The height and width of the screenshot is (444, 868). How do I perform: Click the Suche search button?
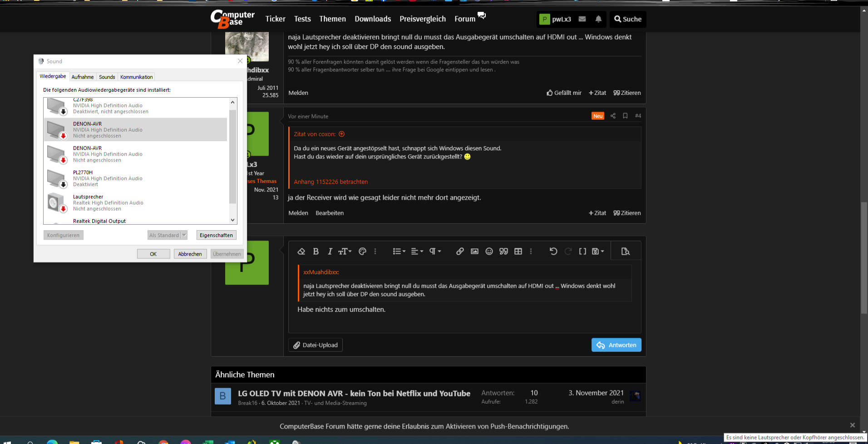coord(628,19)
